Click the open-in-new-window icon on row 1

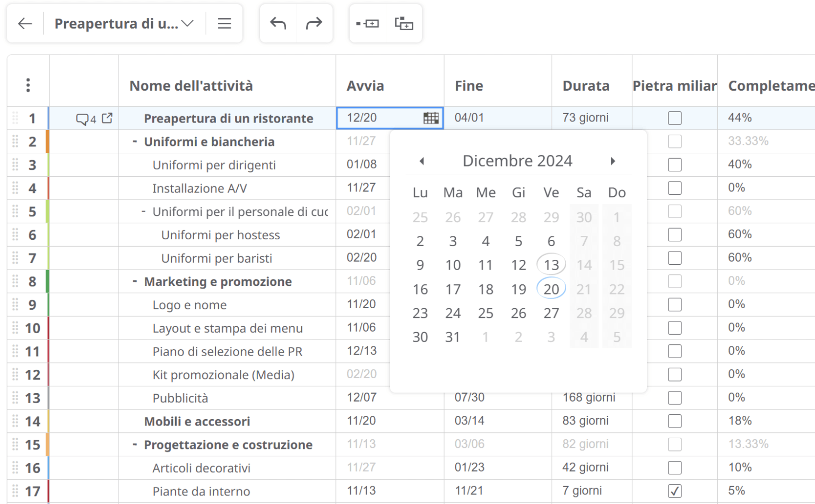(x=107, y=118)
